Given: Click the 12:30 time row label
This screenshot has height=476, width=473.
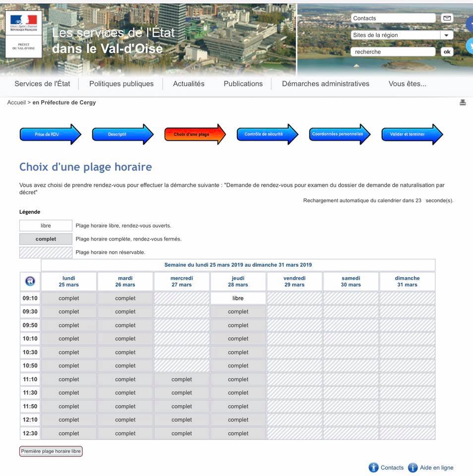Looking at the screenshot, I should point(30,433).
